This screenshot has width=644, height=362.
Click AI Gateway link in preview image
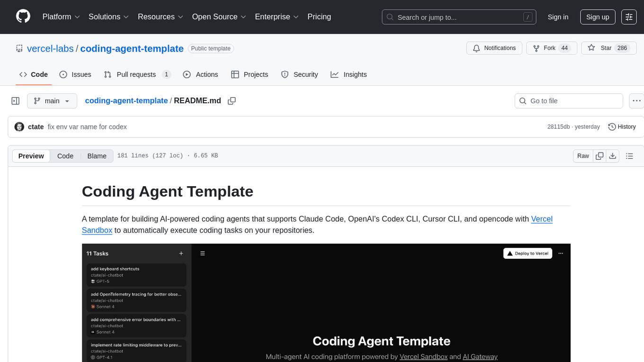click(480, 356)
